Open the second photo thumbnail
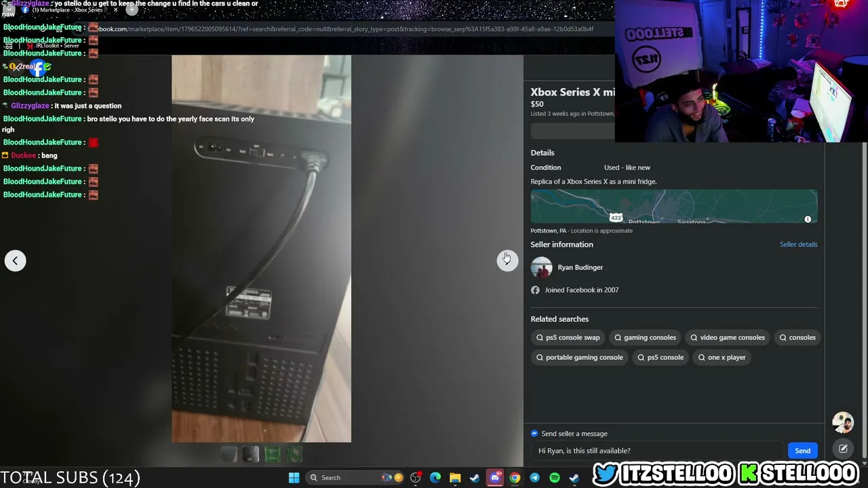868x488 pixels. pyautogui.click(x=250, y=454)
